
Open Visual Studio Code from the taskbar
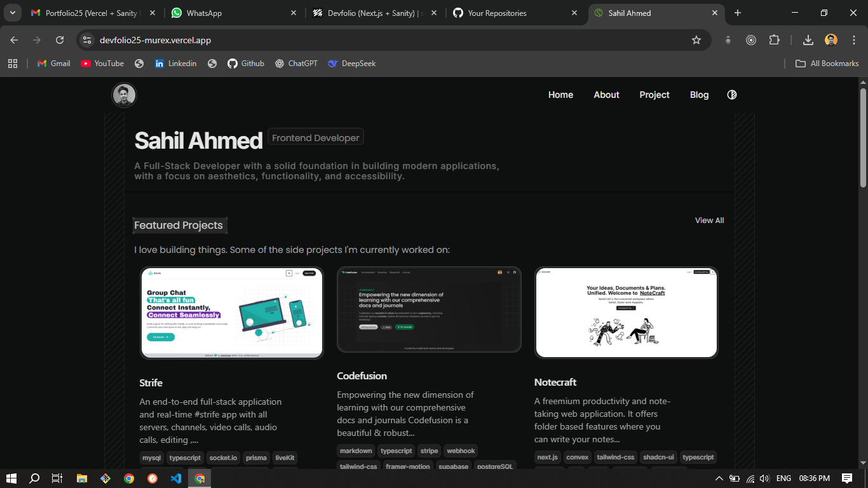[176, 478]
